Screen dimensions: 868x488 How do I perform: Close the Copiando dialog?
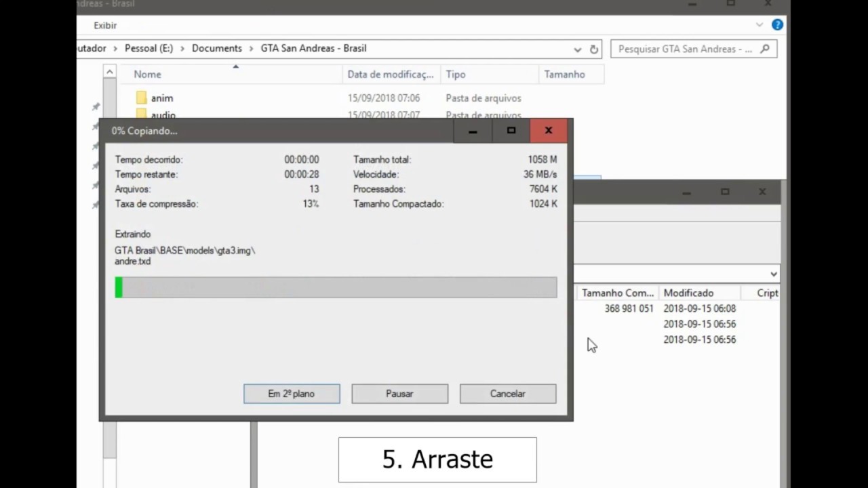coord(549,131)
